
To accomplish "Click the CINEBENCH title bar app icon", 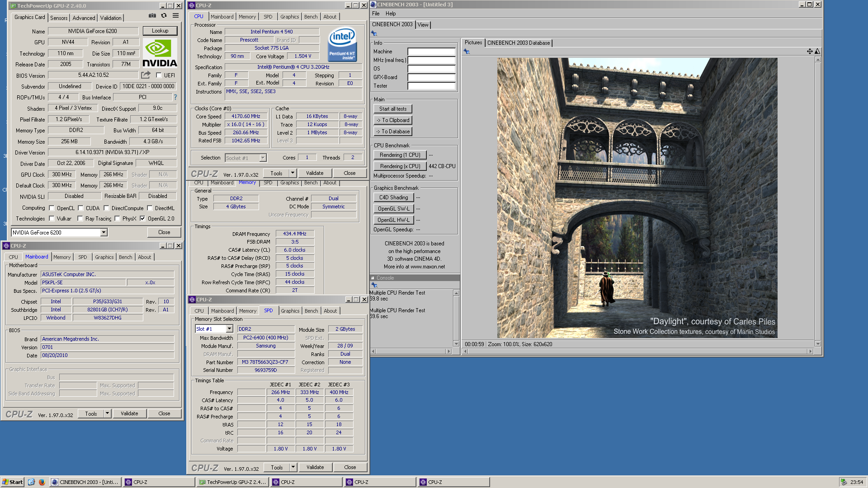I will [373, 5].
